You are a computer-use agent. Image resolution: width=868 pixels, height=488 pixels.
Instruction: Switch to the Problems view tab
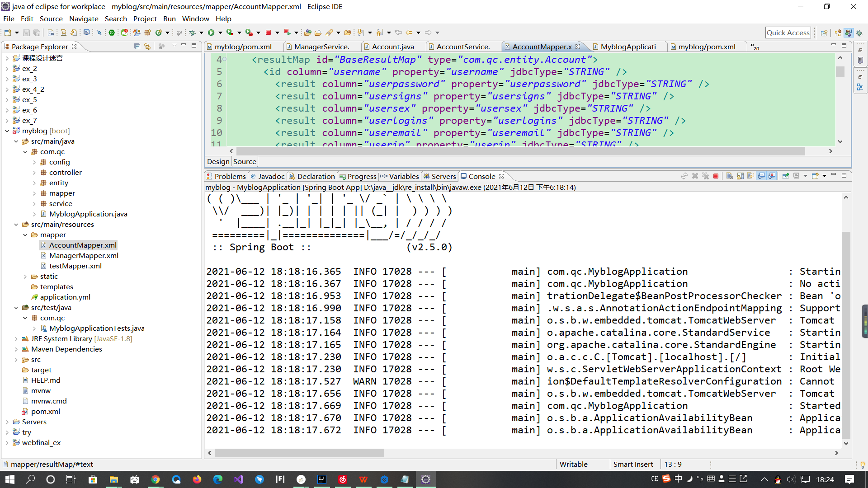(x=226, y=176)
